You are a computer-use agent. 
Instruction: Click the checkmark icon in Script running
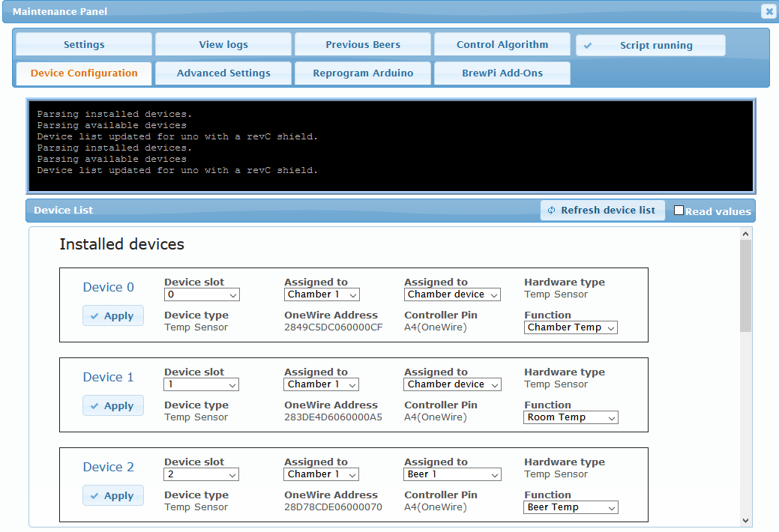588,45
